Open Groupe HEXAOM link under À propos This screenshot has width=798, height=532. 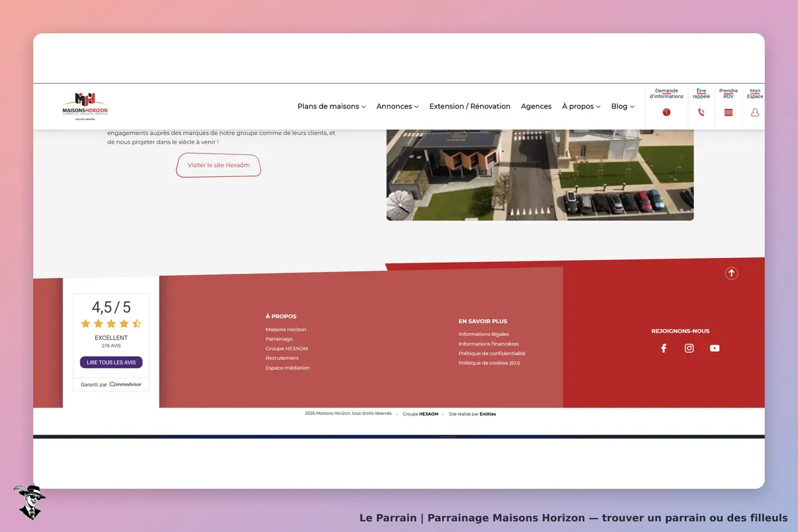(287, 348)
